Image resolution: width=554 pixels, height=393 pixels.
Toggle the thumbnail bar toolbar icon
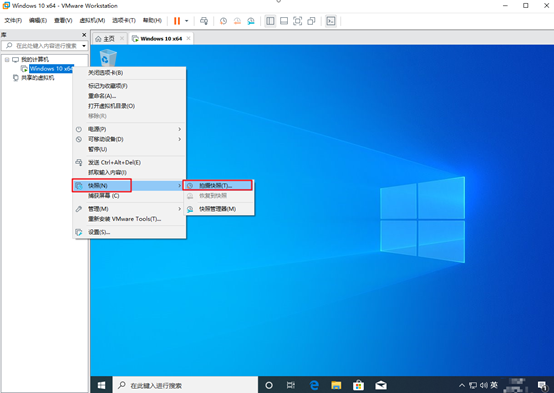[284, 21]
